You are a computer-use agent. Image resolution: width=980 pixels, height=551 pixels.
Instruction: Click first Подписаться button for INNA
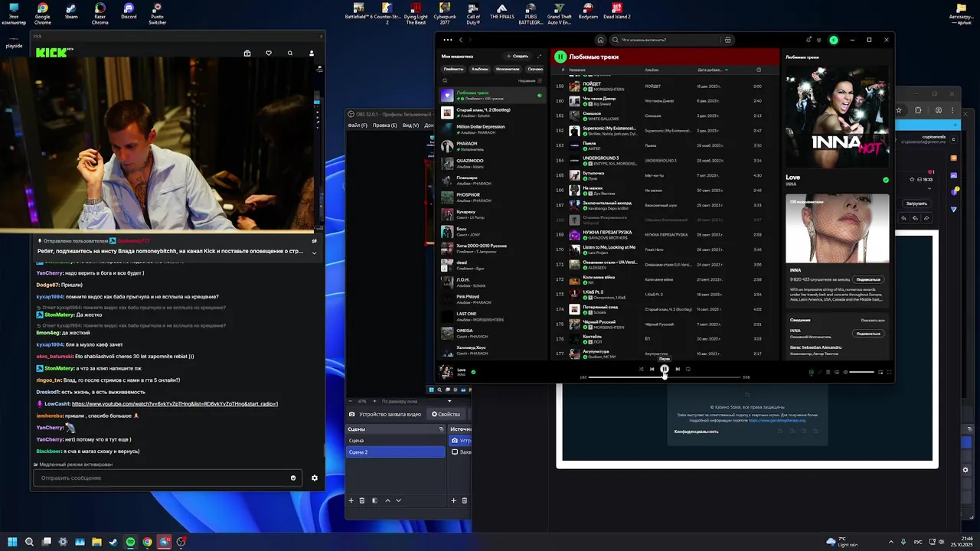pos(868,279)
